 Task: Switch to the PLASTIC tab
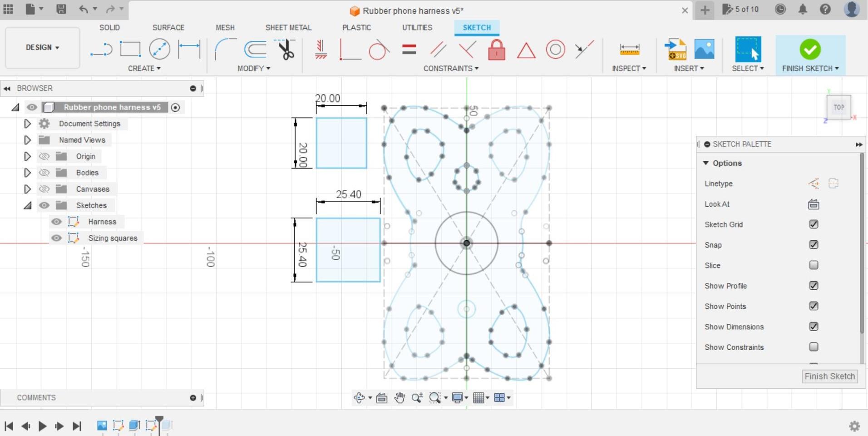[356, 28]
